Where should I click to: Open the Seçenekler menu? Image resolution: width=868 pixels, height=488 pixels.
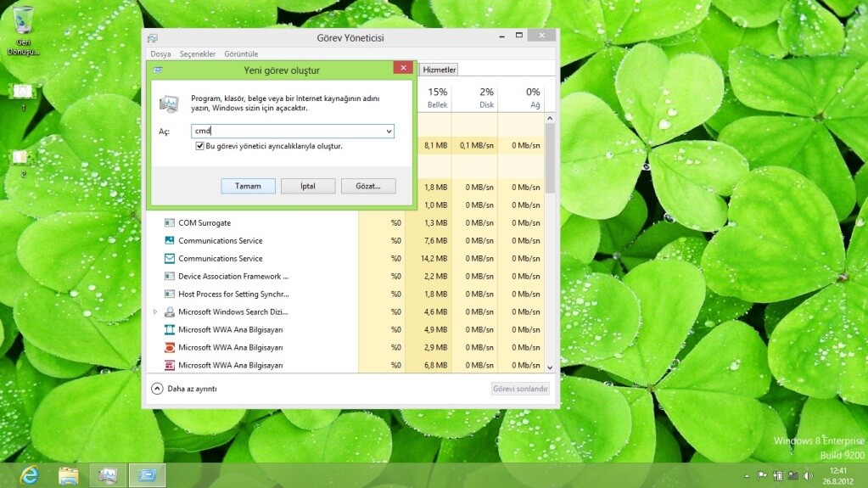(197, 53)
